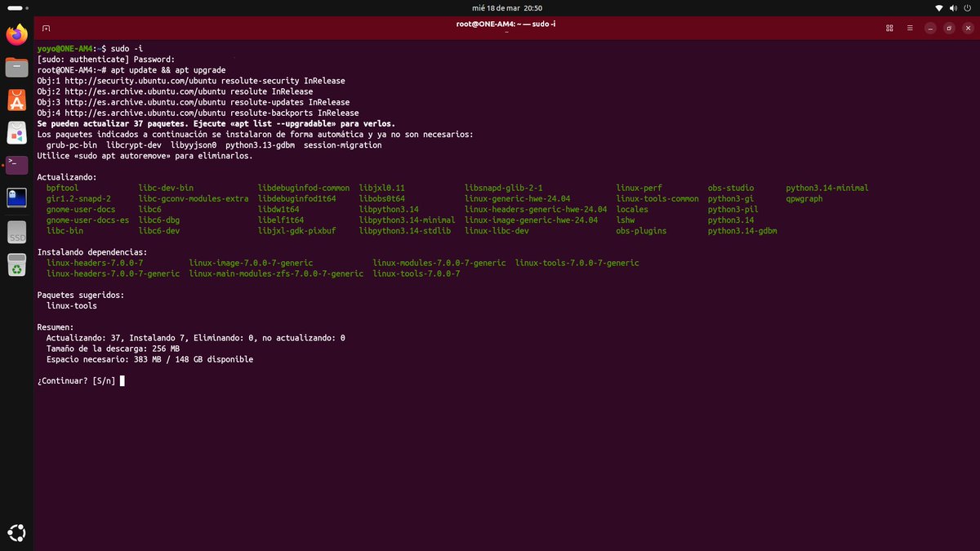This screenshot has height=551, width=980.
Task: Open the blue screen app dock icon
Action: tap(17, 198)
